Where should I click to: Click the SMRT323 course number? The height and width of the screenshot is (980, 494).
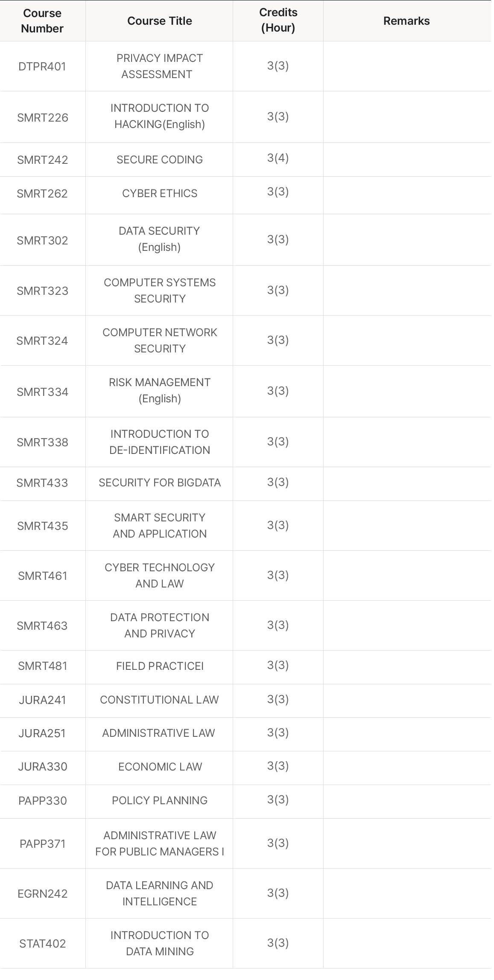pos(42,291)
